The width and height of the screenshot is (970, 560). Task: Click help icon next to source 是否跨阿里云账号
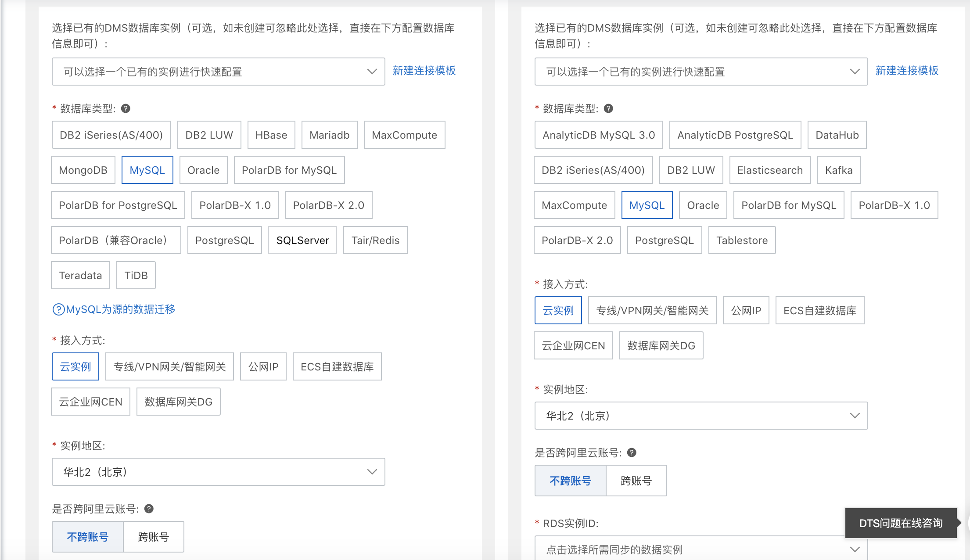click(x=149, y=509)
